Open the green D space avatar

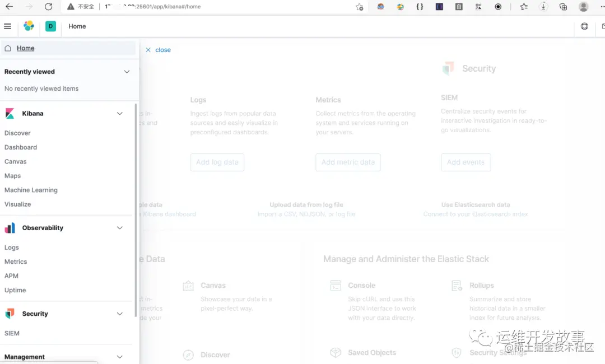(x=50, y=26)
